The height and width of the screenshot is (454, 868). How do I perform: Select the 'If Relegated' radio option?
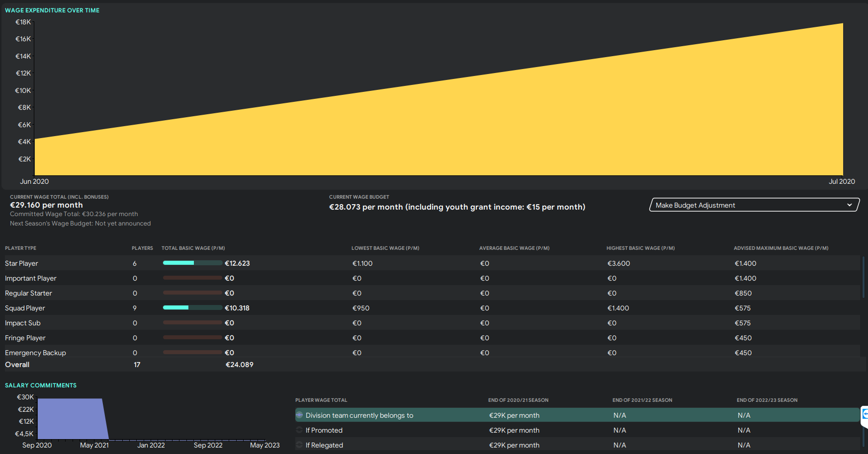[x=299, y=445]
